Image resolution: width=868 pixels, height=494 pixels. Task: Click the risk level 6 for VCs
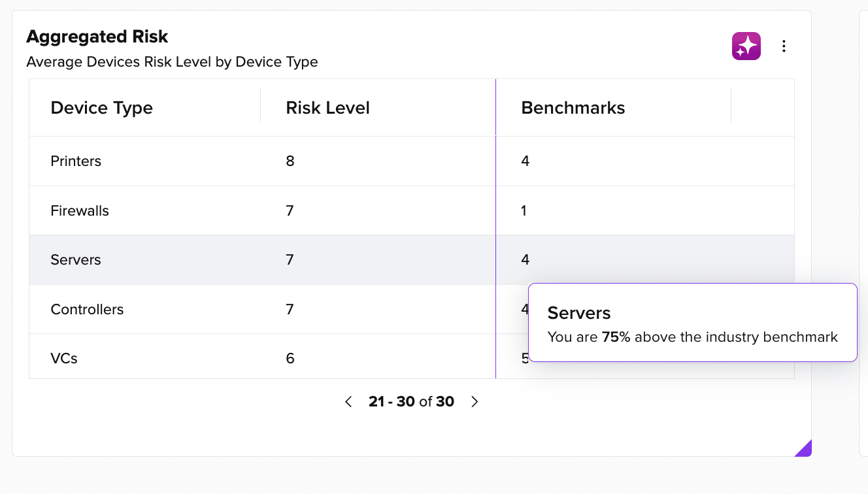click(x=290, y=358)
